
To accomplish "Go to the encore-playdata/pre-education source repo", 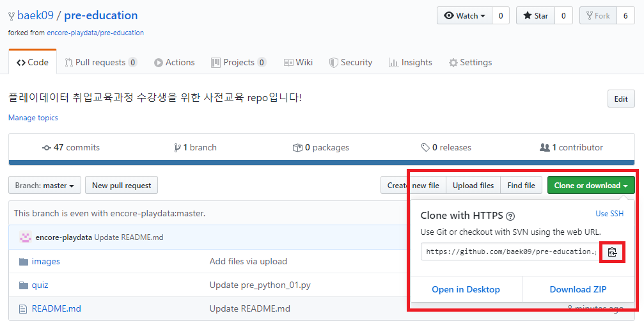I will tap(95, 33).
